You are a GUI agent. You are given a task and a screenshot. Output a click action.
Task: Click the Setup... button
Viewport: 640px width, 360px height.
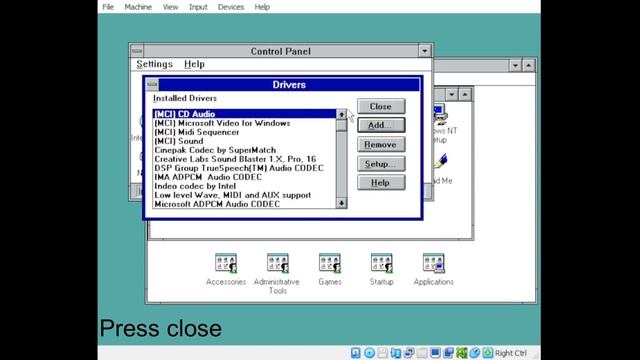tap(381, 164)
